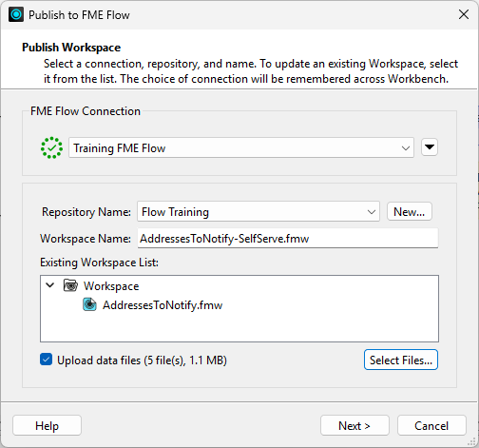The image size is (479, 448).
Task: Uncheck the Upload data files checkbox
Action: pyautogui.click(x=47, y=360)
